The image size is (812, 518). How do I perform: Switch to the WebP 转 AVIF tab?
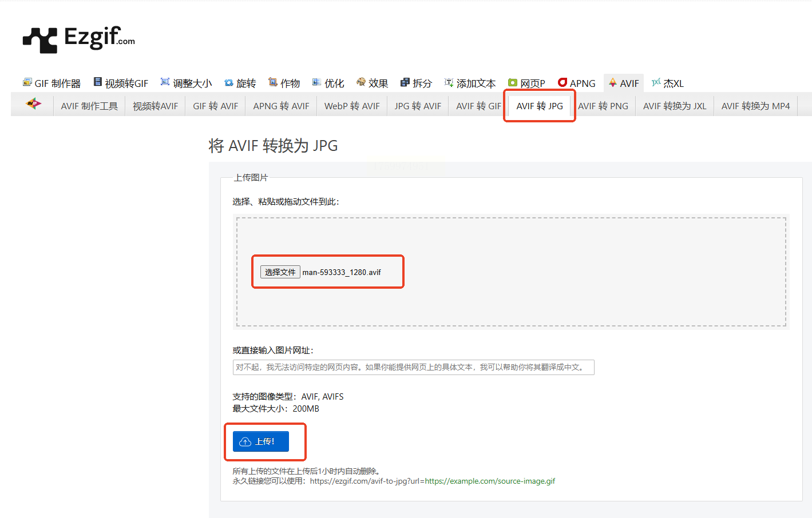352,106
